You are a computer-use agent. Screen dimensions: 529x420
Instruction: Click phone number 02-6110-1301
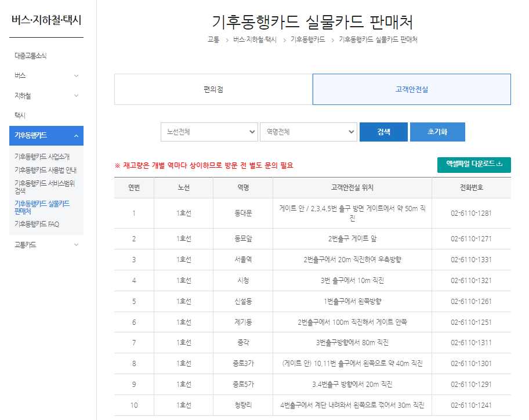(472, 364)
